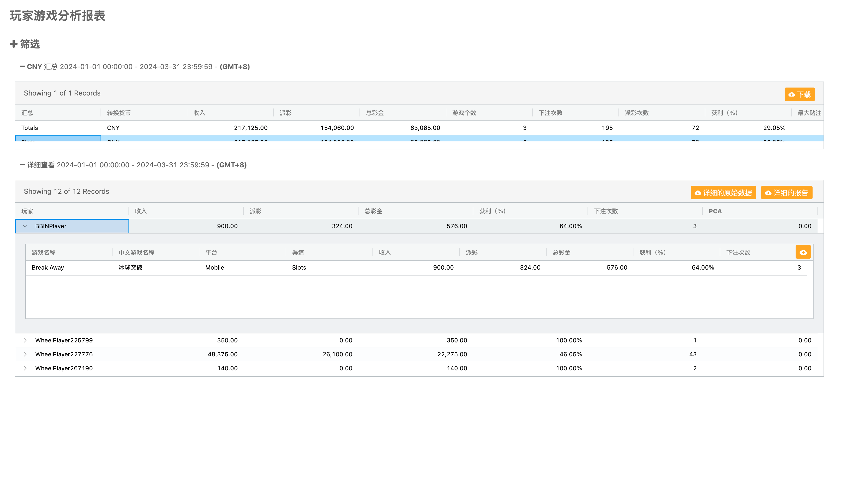Collapse the BBINPlayer row chevron
Screen dimensions: 841x504
pos(25,226)
